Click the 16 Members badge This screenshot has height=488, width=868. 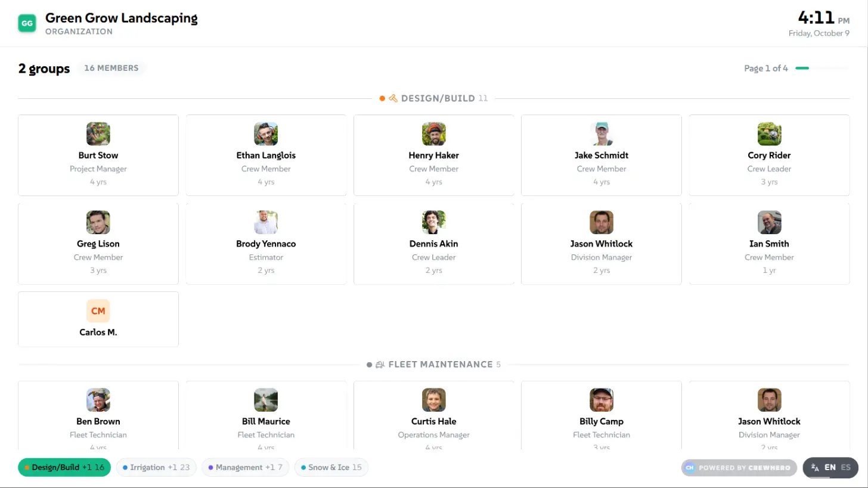(x=111, y=68)
